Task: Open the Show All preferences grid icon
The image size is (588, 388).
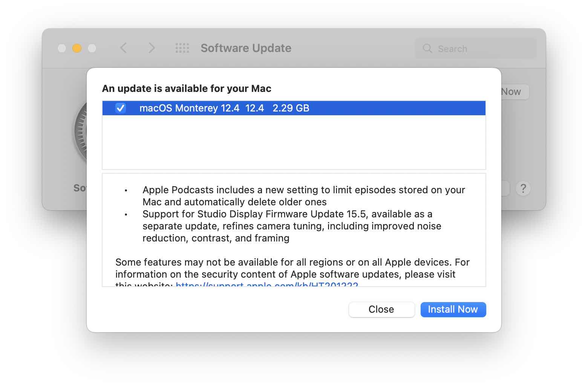Action: coord(182,48)
